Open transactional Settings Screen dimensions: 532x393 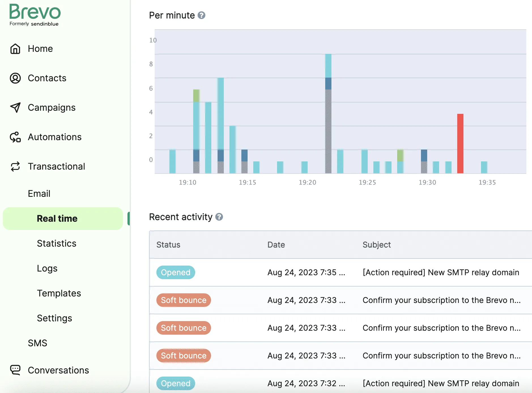coord(54,318)
